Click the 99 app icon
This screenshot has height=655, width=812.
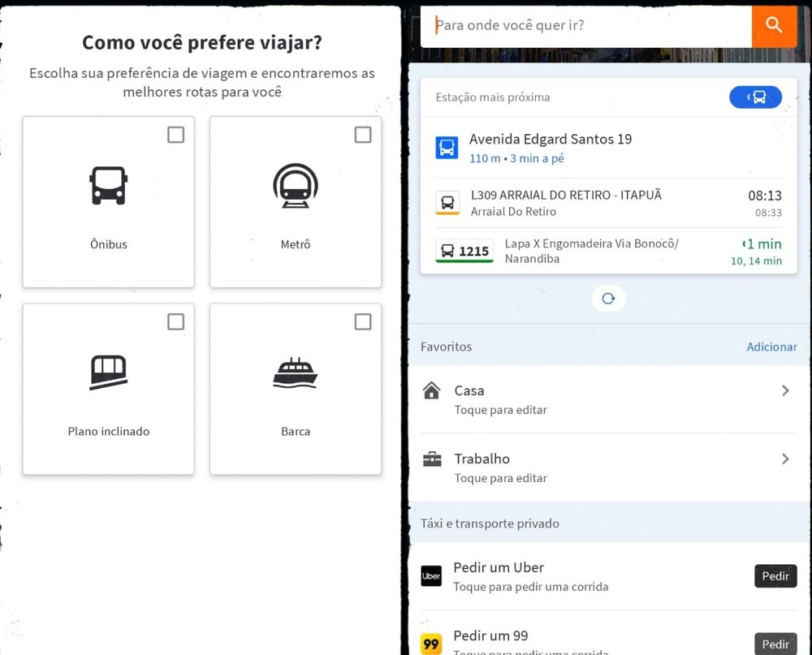coord(430,643)
